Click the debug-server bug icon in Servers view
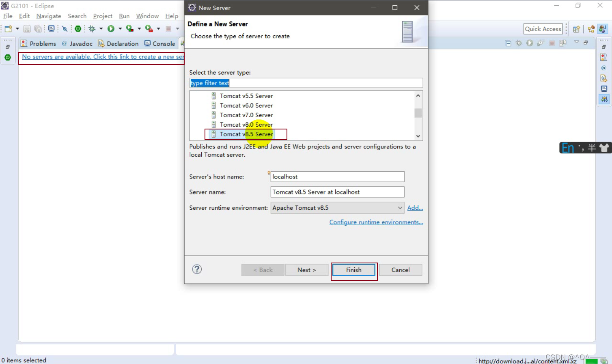 coord(519,43)
